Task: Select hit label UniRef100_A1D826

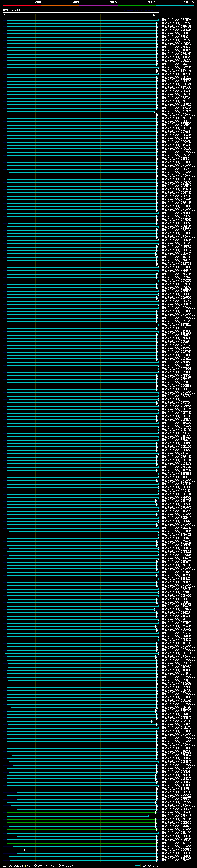Action: [176, 139]
